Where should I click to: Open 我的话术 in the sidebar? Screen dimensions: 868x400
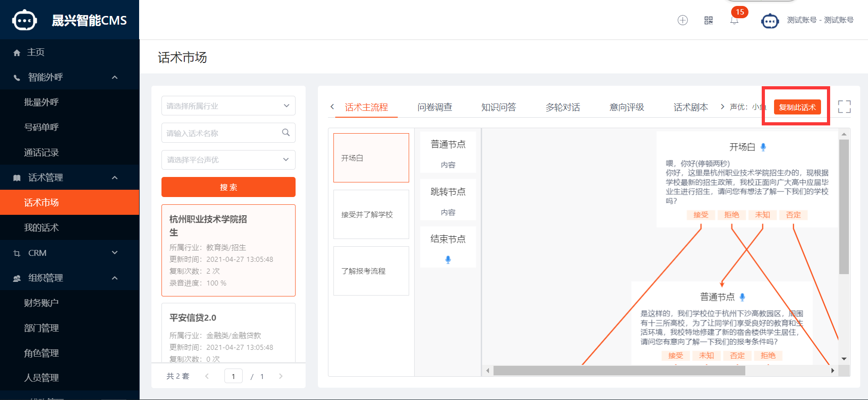tap(69, 228)
